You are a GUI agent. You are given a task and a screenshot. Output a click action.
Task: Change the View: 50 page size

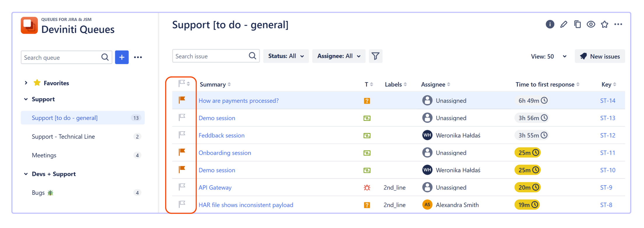point(549,57)
